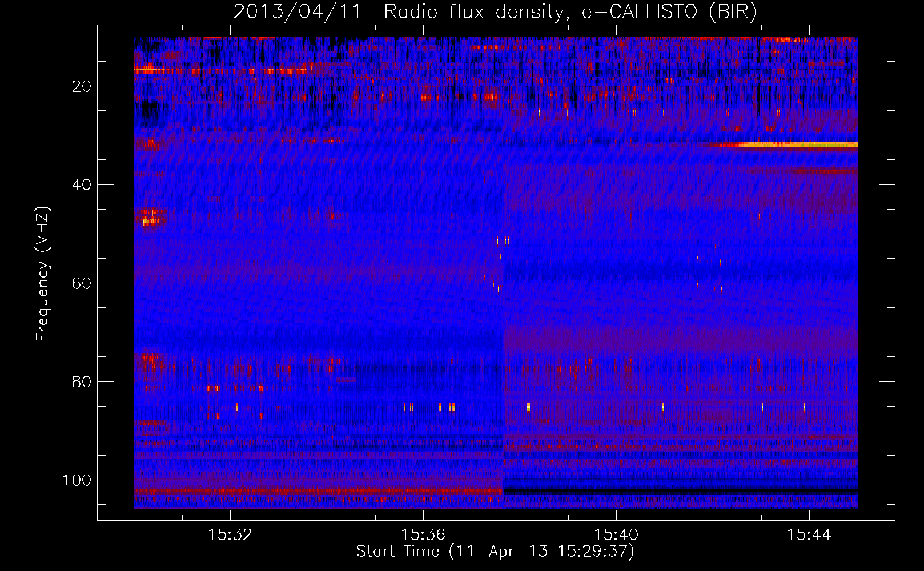Click the 15:32 time tick label

tap(230, 535)
